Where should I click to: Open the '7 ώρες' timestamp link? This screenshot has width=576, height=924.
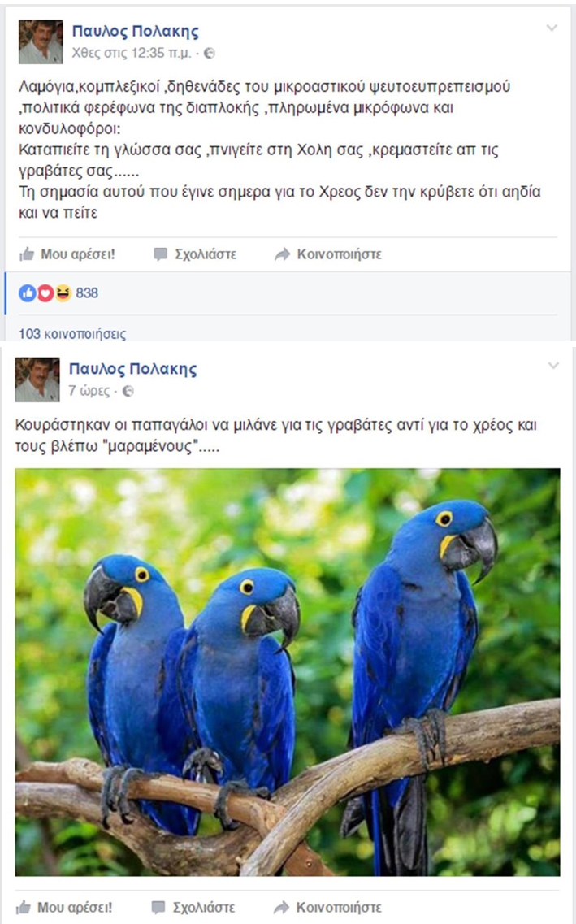89,391
